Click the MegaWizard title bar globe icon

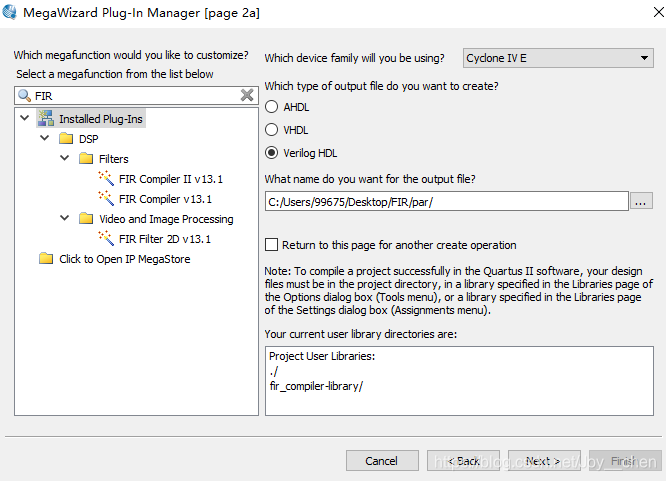click(x=9, y=12)
